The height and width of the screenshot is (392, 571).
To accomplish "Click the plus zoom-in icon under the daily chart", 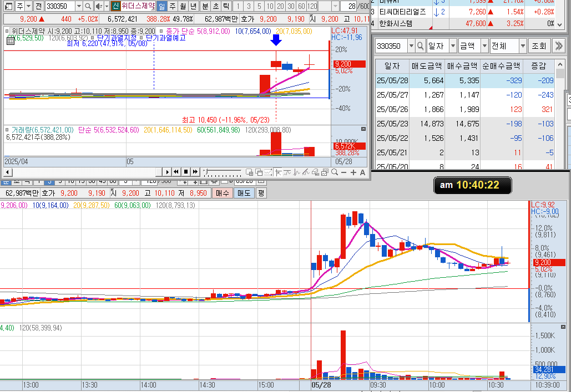I will [353, 172].
